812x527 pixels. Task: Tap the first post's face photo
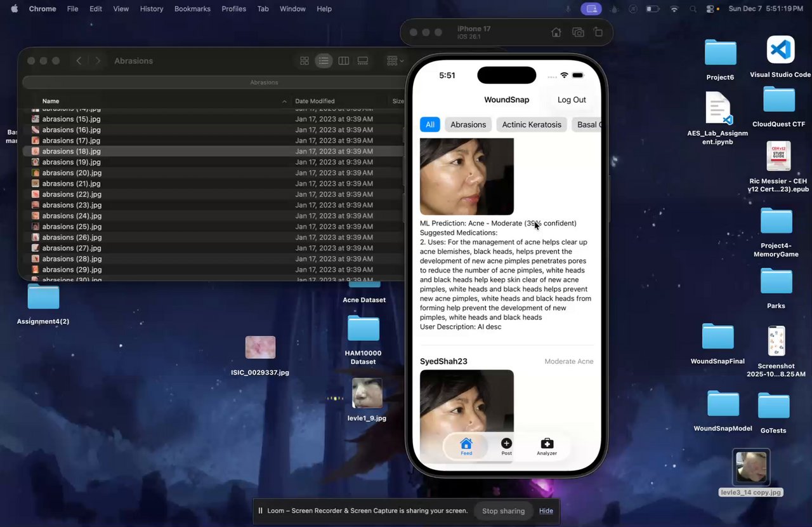[x=467, y=177]
